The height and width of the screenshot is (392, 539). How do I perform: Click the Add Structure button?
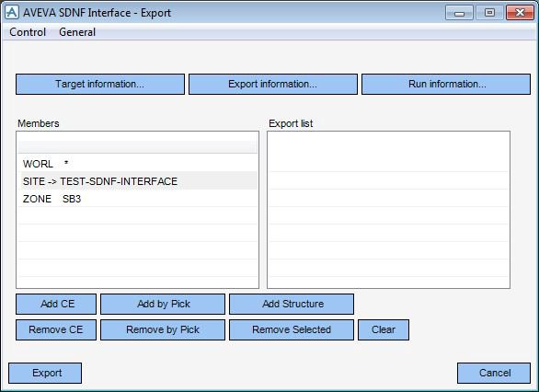292,304
